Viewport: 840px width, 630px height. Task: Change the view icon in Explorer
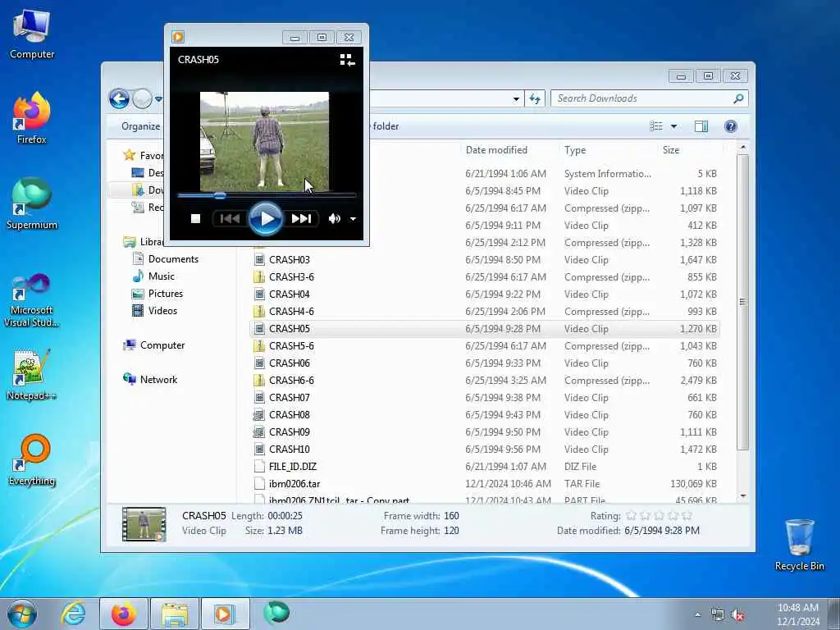coord(656,126)
